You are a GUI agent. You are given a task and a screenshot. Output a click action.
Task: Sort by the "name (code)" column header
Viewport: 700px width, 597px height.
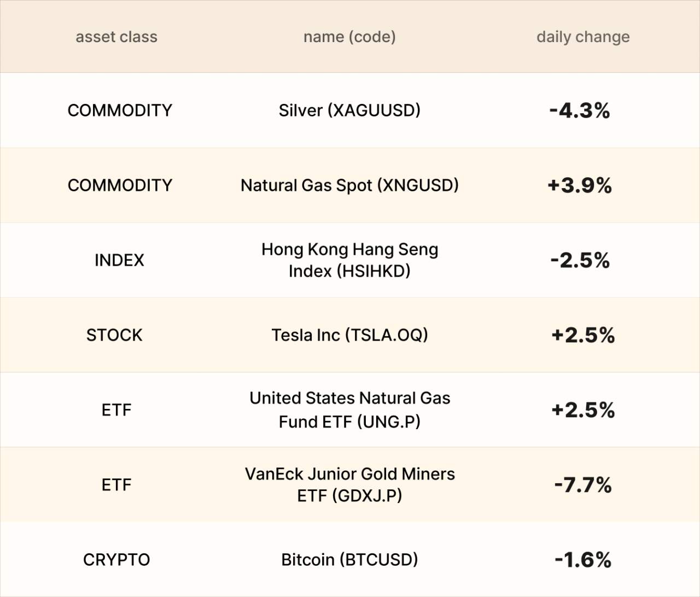(x=349, y=37)
